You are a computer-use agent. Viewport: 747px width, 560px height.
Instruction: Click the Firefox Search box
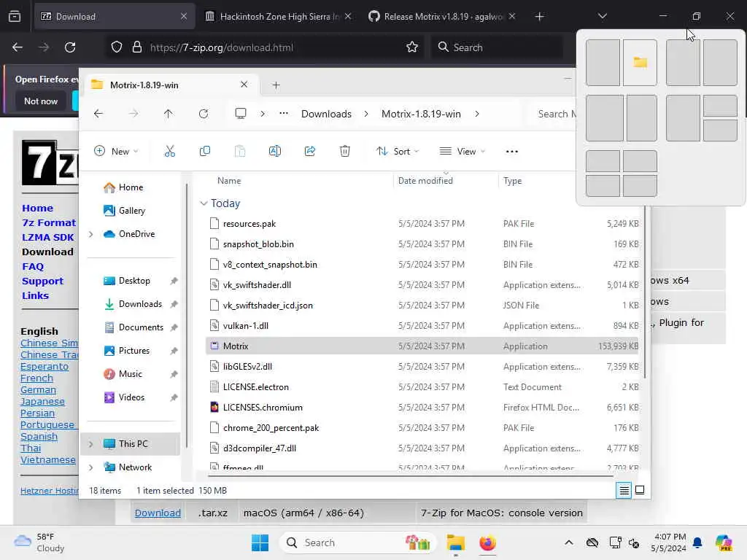pos(498,47)
